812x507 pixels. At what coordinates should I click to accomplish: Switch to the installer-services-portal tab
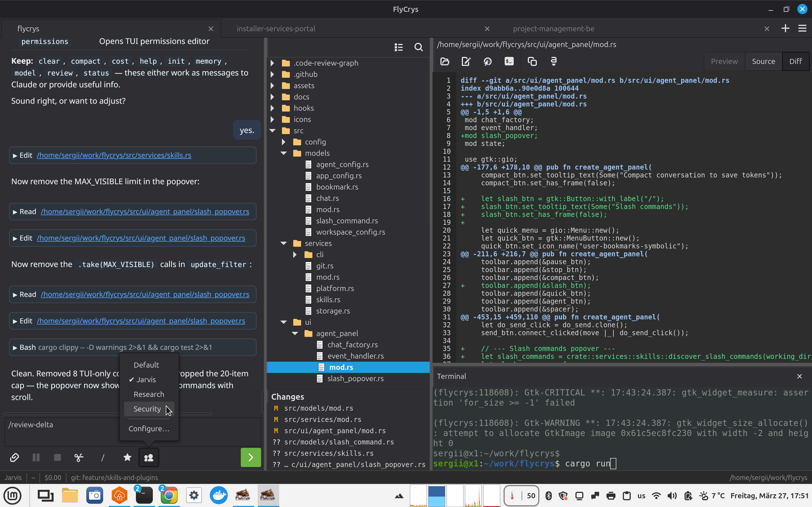[276, 29]
